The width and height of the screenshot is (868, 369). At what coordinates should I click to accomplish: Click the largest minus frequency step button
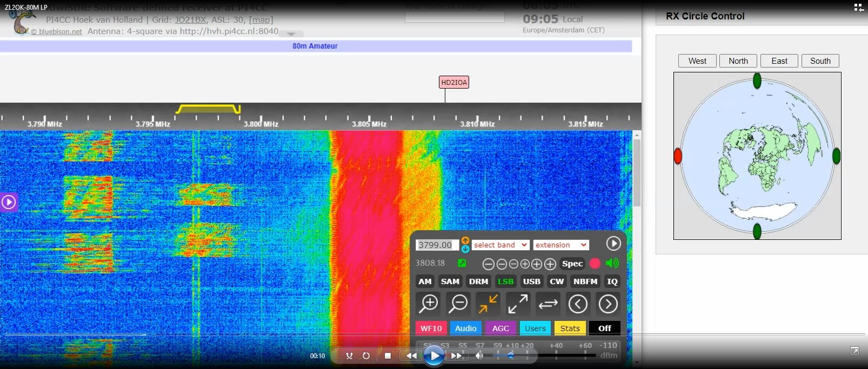488,264
